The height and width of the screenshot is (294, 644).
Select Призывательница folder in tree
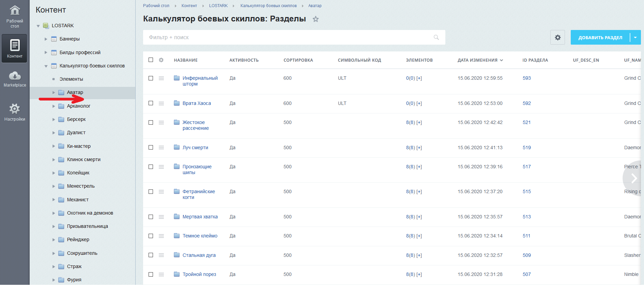point(87,226)
